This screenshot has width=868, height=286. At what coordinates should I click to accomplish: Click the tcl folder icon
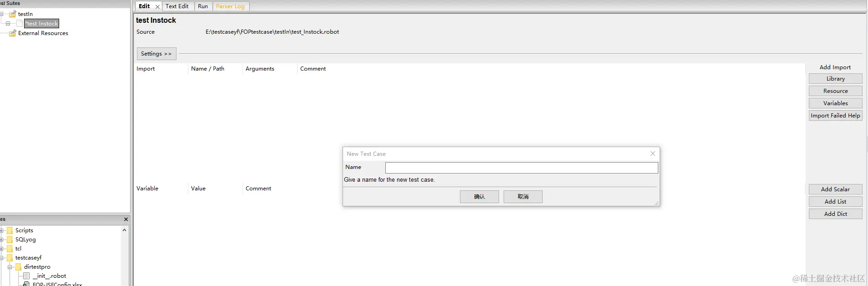[x=10, y=249]
